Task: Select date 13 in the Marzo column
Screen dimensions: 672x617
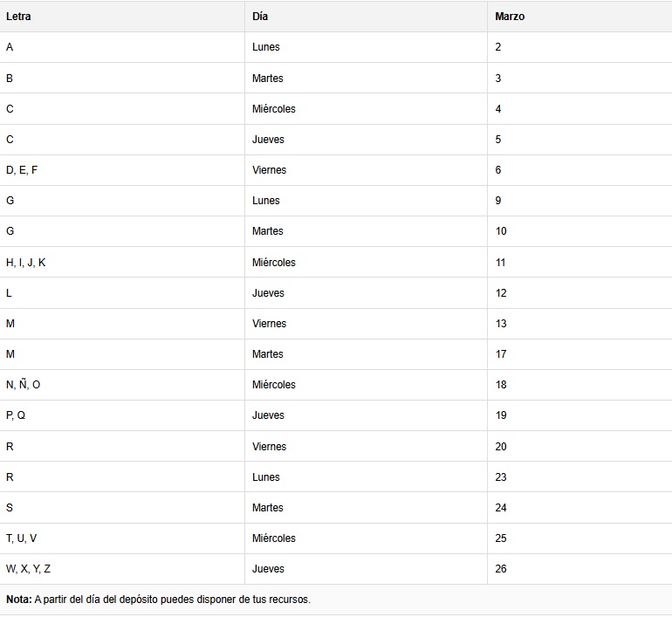Action: 501,324
